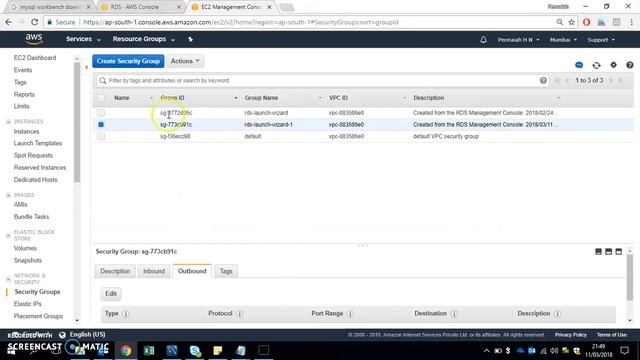Image resolution: width=640 pixels, height=360 pixels.
Task: Open the account name dropdown
Action: (518, 40)
